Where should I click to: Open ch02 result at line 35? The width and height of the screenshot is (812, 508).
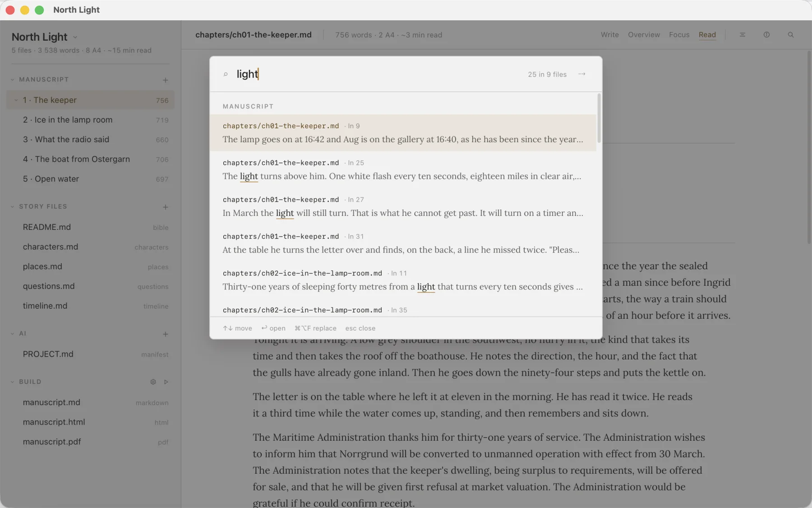coord(403,308)
